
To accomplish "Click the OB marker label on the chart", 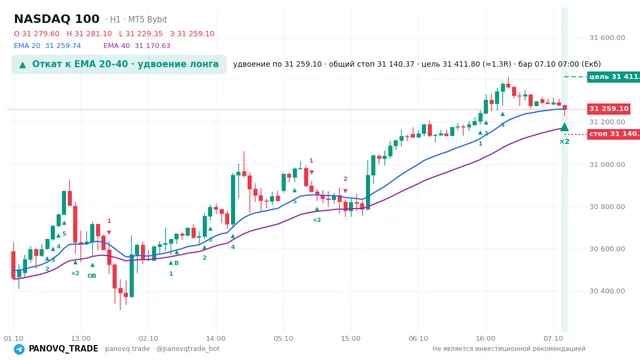I will tap(92, 276).
